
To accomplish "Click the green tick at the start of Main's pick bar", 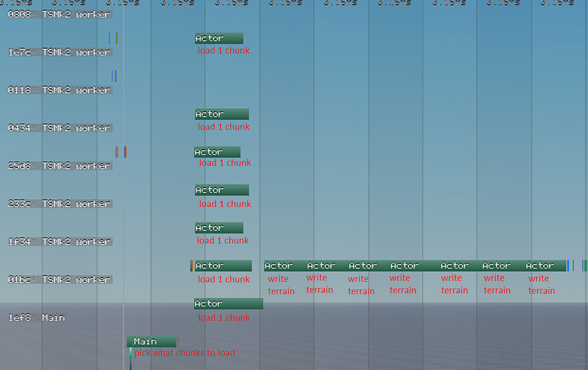I will pyautogui.click(x=131, y=352).
